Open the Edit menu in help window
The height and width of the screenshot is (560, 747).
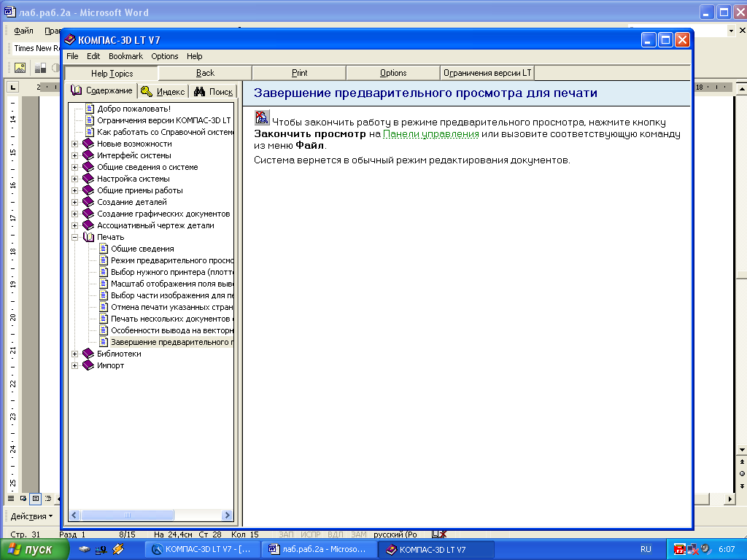[93, 56]
